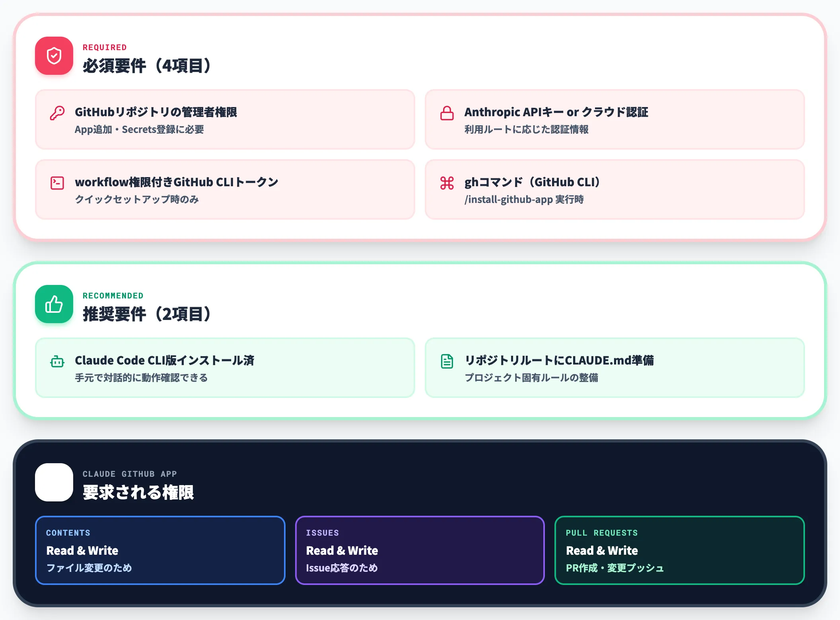Click the red shield check icon
Viewport: 840px width, 620px height.
tap(54, 56)
